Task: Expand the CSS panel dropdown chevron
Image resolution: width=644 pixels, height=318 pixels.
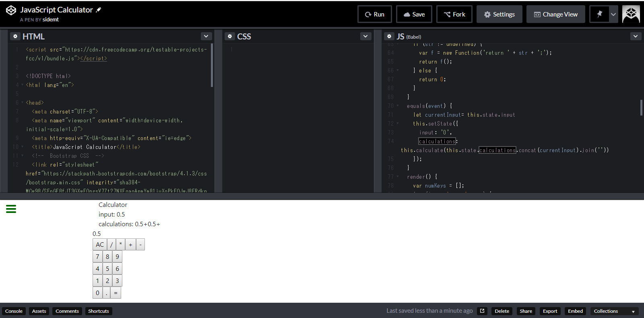Action: point(365,36)
